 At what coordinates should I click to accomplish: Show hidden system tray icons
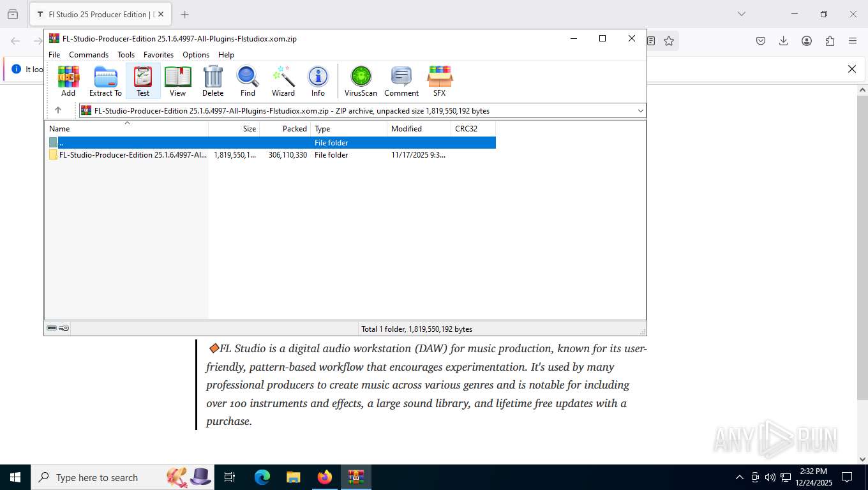[740, 477]
